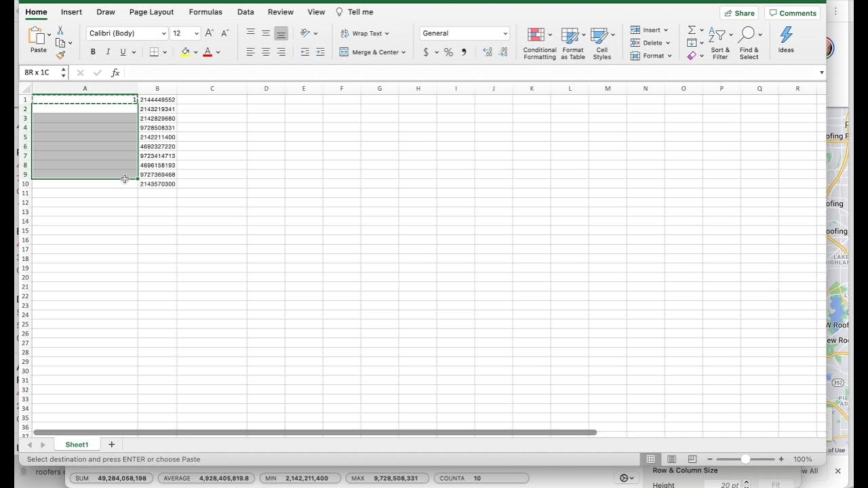Align cell contents to top
868x488 pixels.
(251, 33)
